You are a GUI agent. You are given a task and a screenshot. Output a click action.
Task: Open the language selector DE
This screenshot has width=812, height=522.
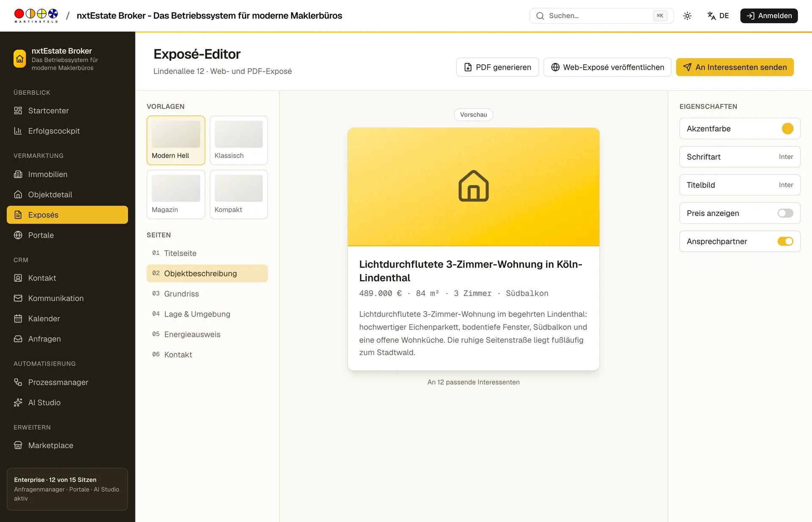[718, 16]
